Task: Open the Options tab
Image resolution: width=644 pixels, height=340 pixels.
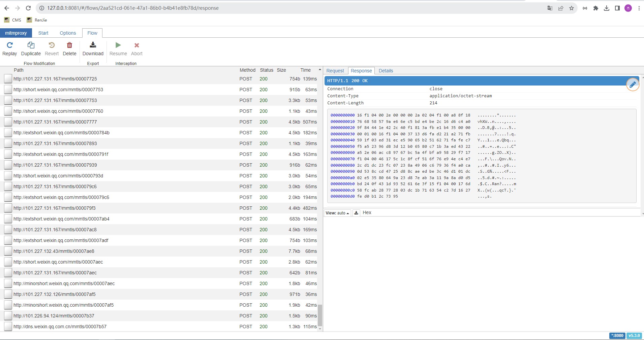Action: (68, 33)
